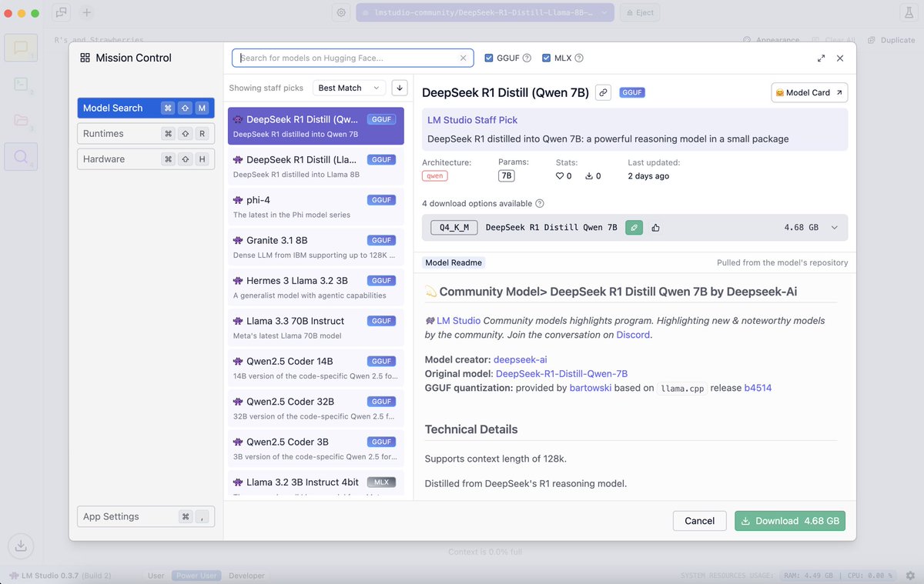924x584 pixels.
Task: Open the Downloads icon in sidebar
Action: click(x=21, y=546)
